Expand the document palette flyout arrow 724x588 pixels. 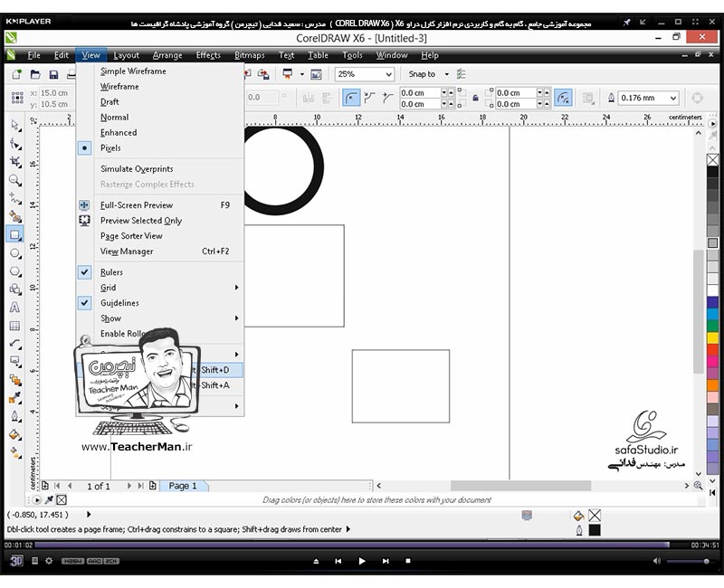[x=36, y=500]
